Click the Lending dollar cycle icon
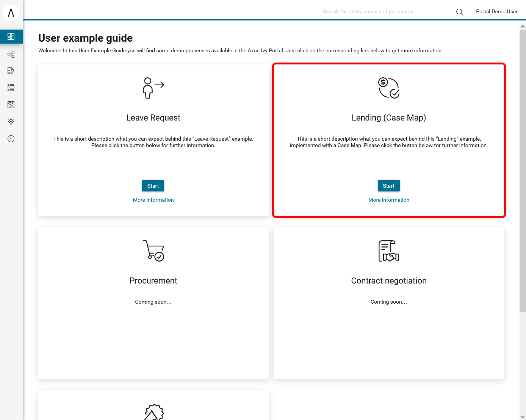The width and height of the screenshot is (526, 420). coord(389,88)
